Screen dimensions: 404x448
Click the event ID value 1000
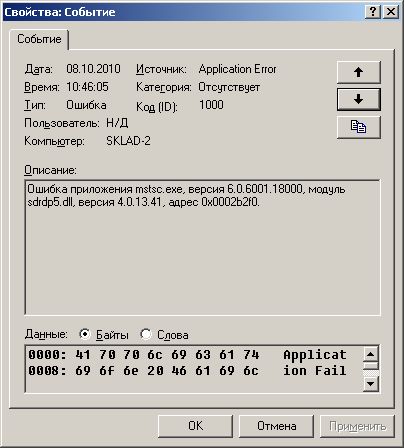click(211, 105)
